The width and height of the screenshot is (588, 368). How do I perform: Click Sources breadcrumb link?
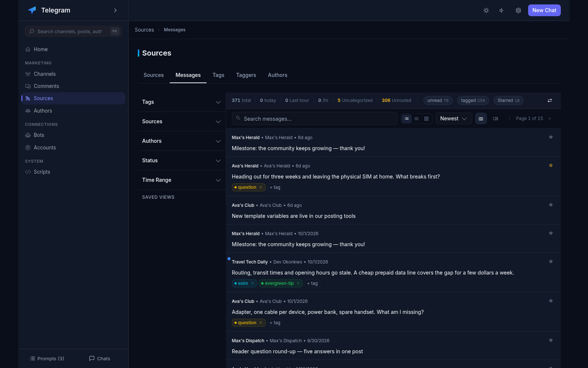(144, 30)
